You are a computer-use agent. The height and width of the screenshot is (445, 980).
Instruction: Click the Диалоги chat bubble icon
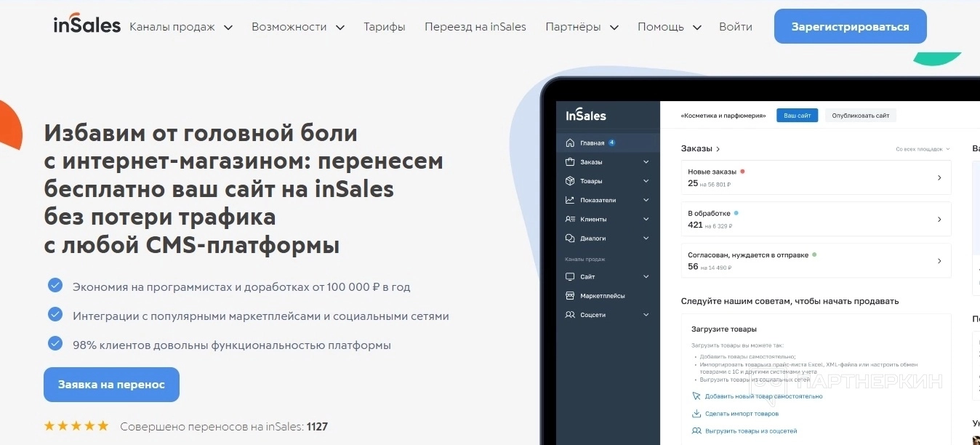point(570,238)
